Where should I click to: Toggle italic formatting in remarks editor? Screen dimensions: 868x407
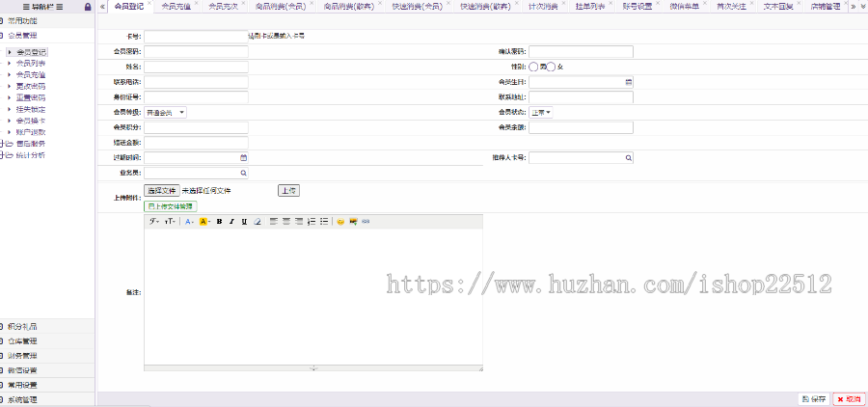click(231, 222)
